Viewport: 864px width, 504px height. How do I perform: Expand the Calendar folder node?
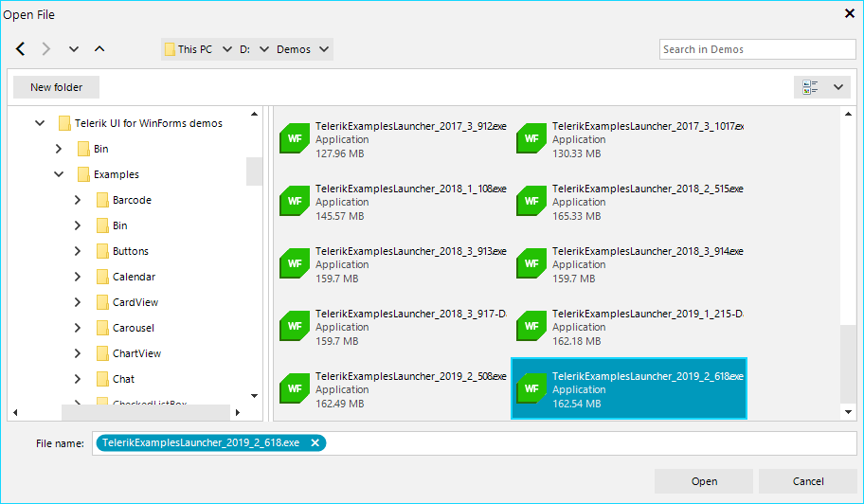77,277
